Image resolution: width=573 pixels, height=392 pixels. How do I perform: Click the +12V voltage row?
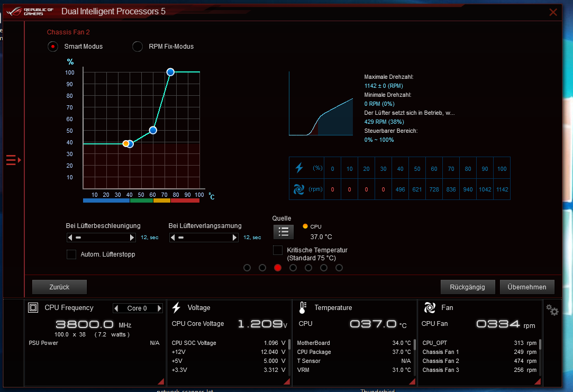tap(229, 352)
